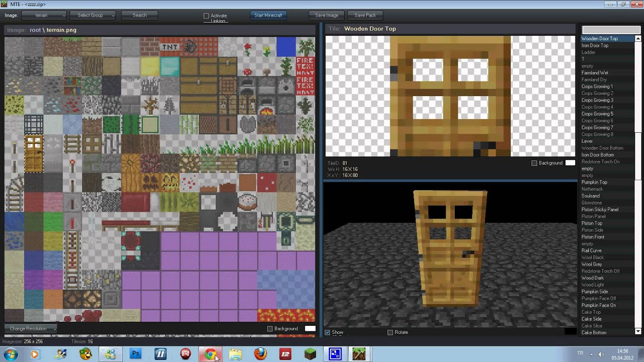Select Wooden Door Bottom in tile list
The width and height of the screenshot is (644, 362).
pyautogui.click(x=608, y=148)
